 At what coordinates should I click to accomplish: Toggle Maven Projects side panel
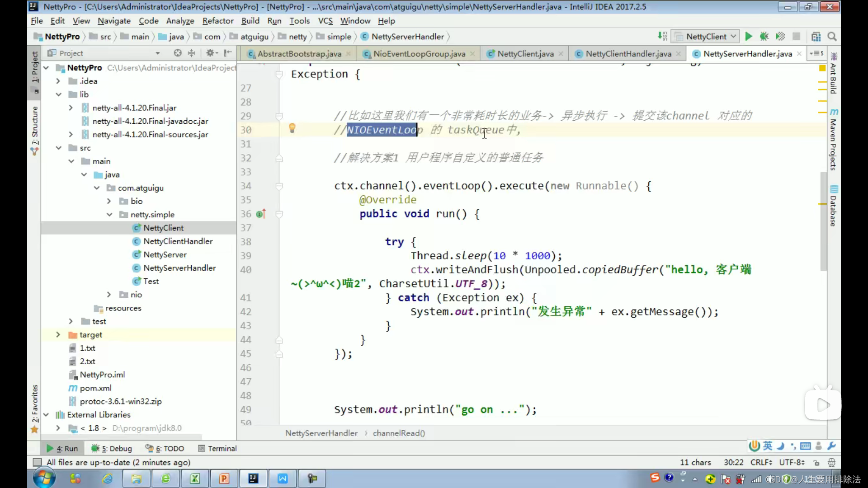[834, 140]
